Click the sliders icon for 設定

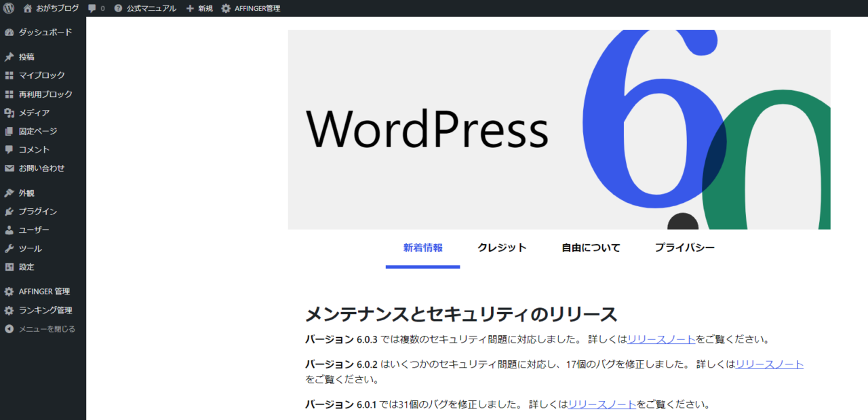(x=9, y=267)
